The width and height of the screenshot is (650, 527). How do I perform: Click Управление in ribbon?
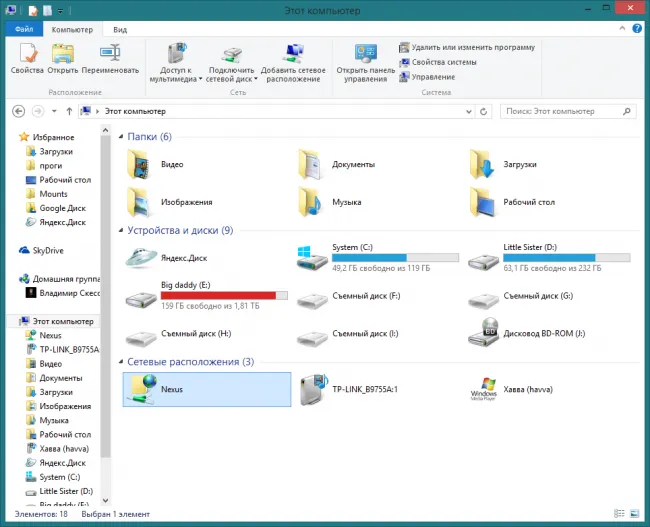pos(427,77)
